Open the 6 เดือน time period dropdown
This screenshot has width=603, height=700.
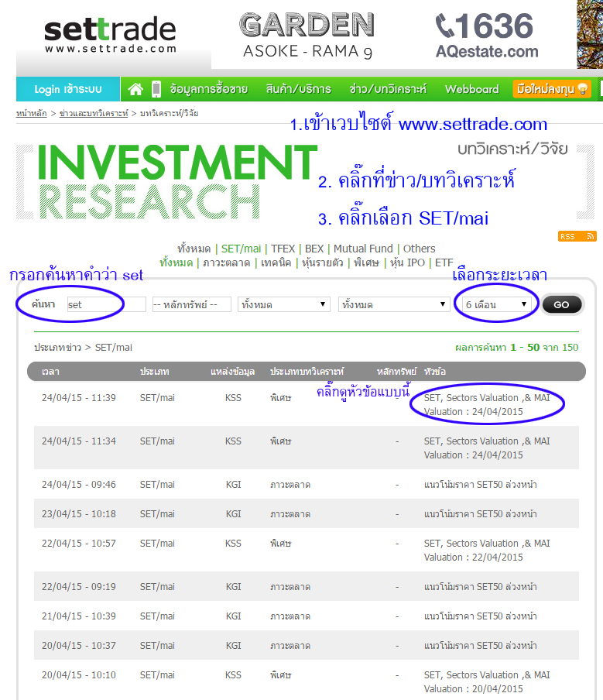pos(496,305)
